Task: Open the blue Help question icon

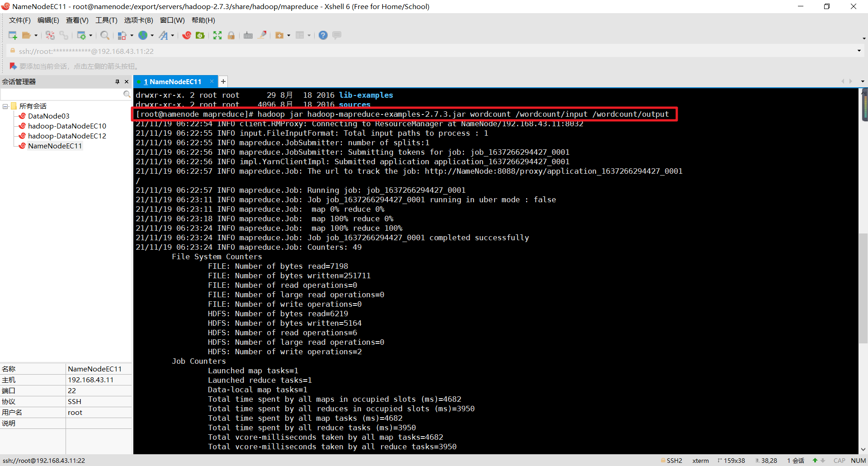Action: (x=323, y=35)
